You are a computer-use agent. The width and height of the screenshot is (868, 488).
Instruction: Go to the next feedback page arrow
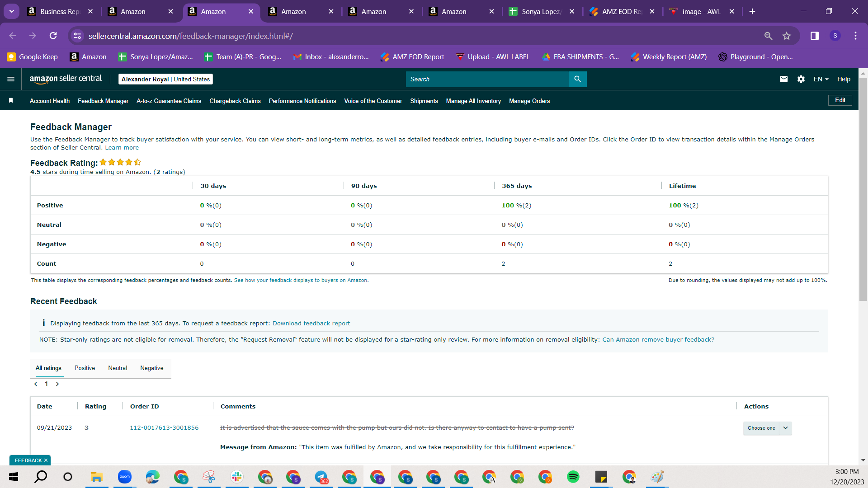(57, 384)
